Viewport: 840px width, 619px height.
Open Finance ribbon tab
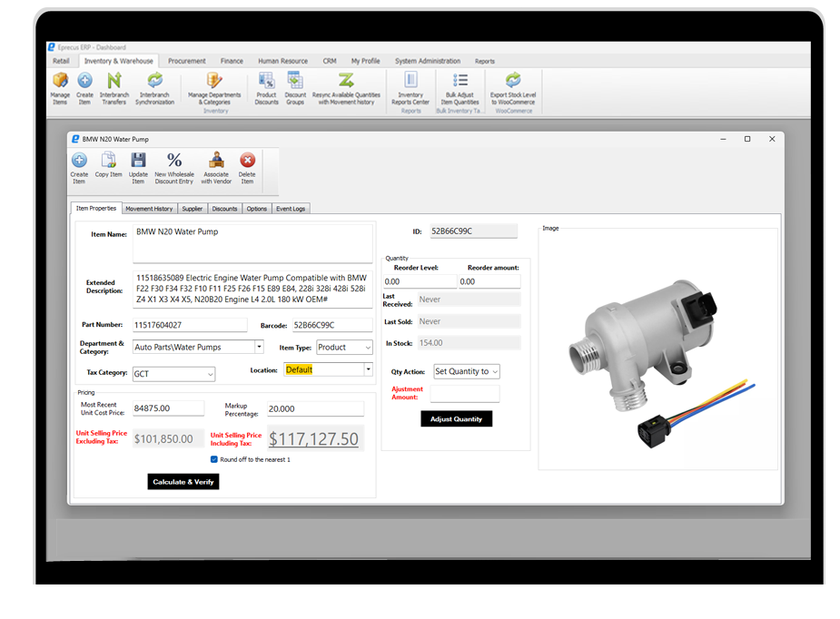[232, 61]
